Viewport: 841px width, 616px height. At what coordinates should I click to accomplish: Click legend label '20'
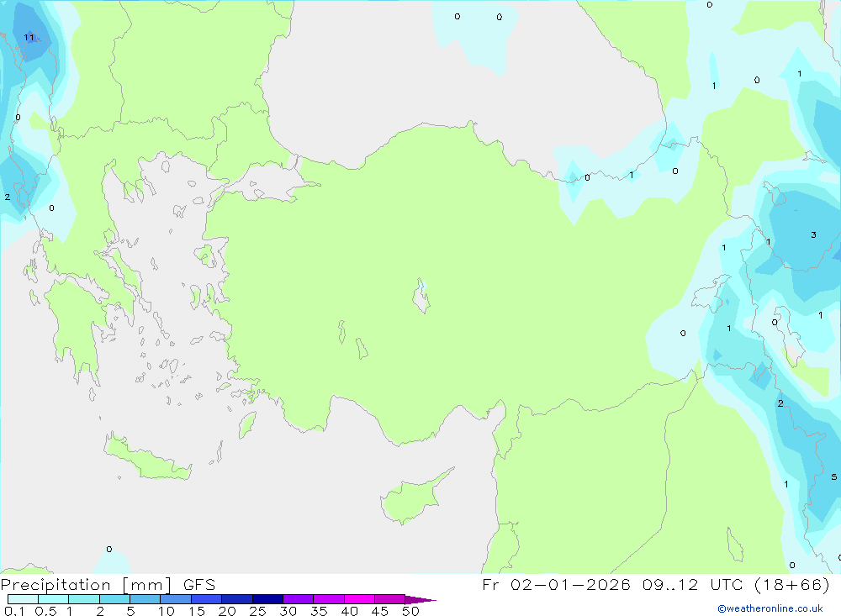[227, 611]
